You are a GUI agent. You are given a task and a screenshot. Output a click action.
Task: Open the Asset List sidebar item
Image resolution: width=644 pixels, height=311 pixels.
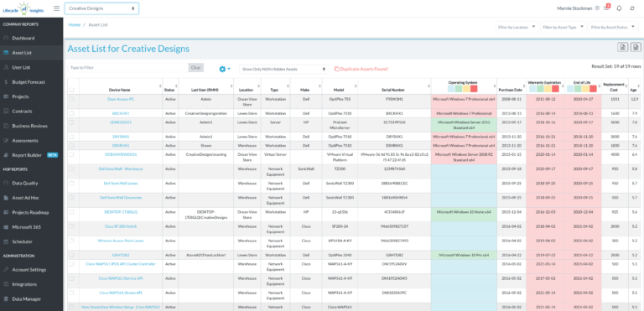pyautogui.click(x=32, y=53)
